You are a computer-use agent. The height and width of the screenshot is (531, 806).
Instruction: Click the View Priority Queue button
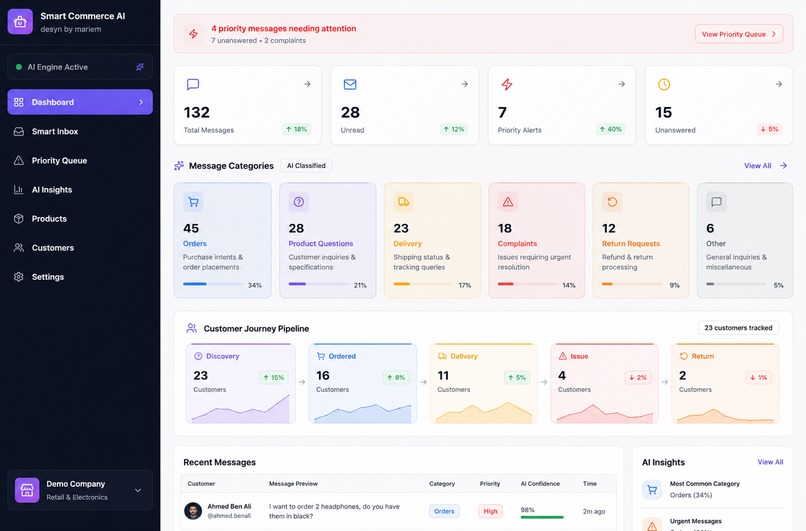[739, 34]
